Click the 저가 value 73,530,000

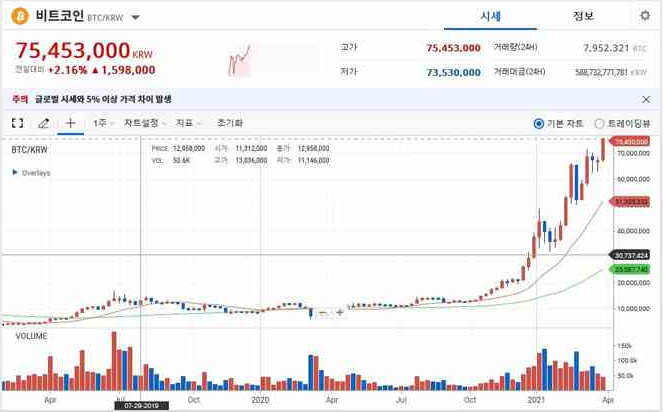pyautogui.click(x=453, y=73)
